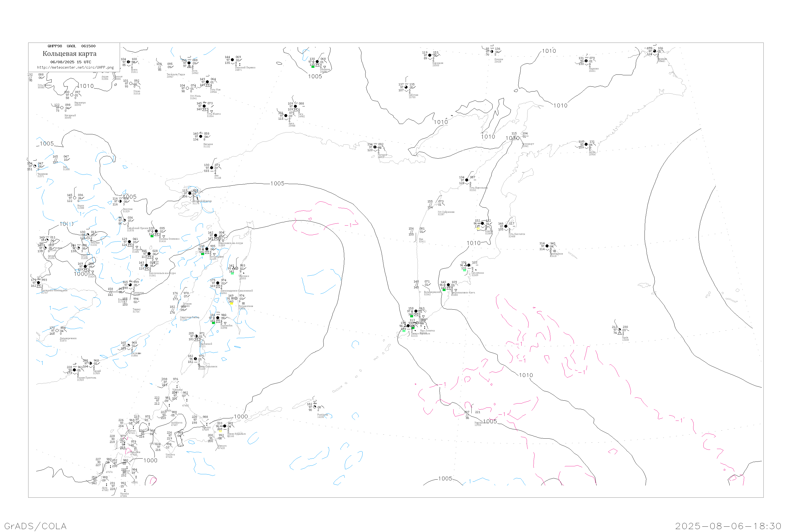
Task: Click the overcast station circle at Нелькан
Action: coord(201,136)
